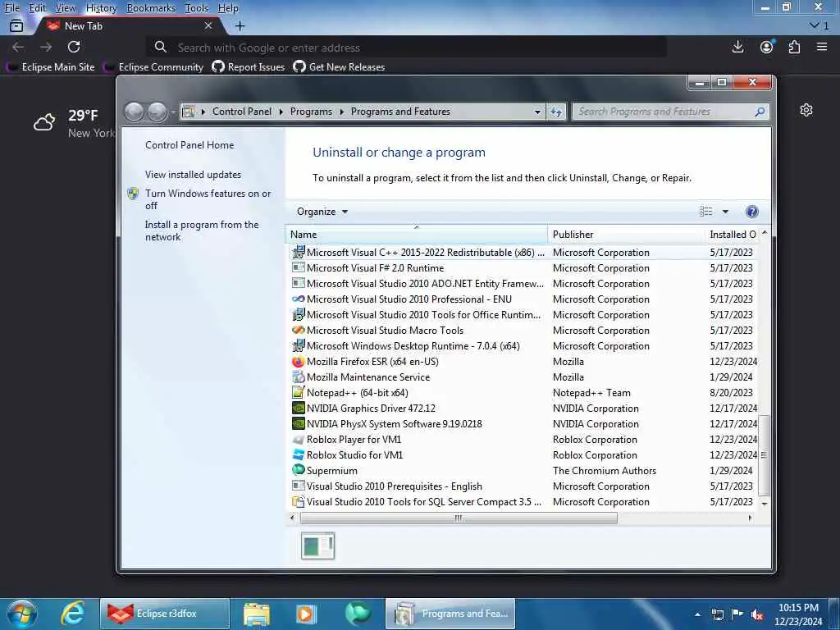Click the browser forward arrow
The image size is (840, 630).
click(x=46, y=47)
